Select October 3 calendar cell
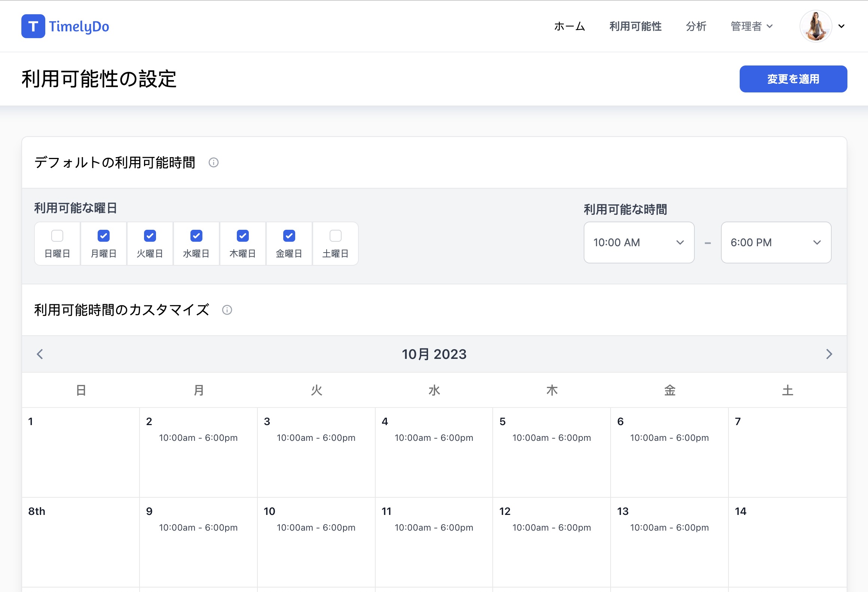Screen dimensions: 868x592 click(317, 452)
